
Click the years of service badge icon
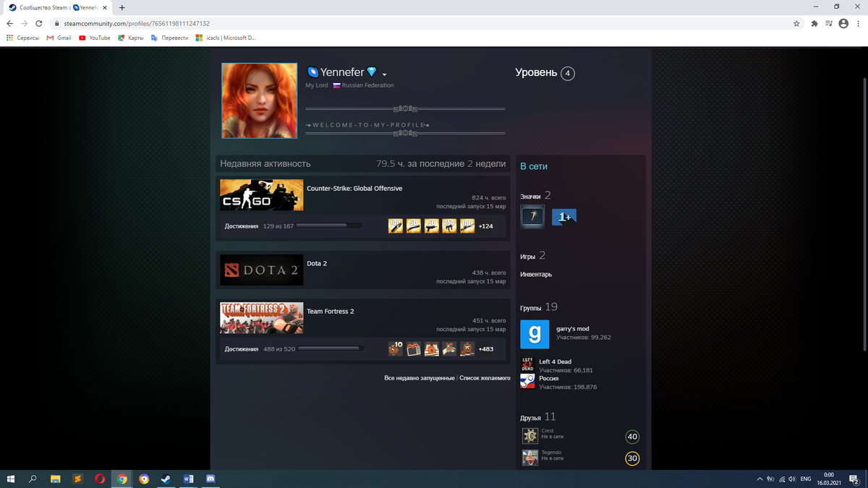(x=532, y=217)
